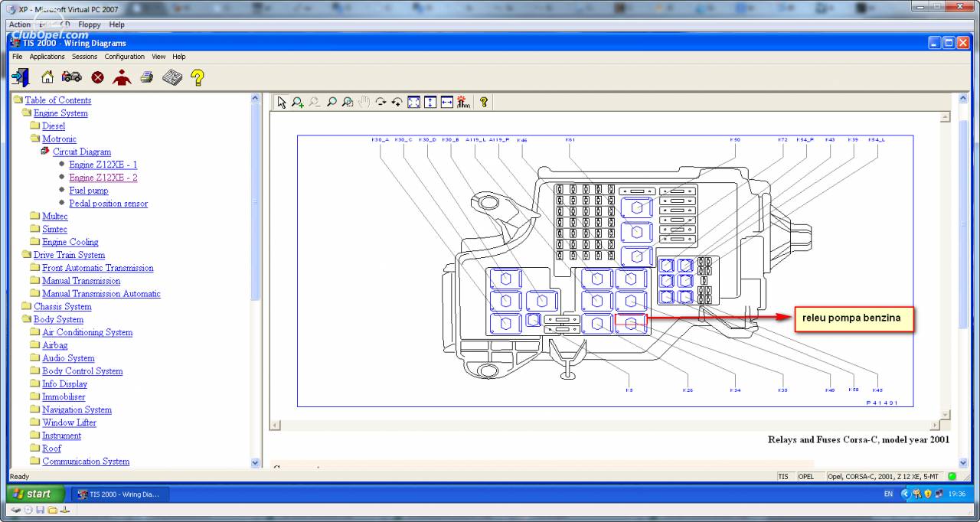The image size is (980, 522).
Task: Select the pointer arrow tool
Action: click(282, 102)
